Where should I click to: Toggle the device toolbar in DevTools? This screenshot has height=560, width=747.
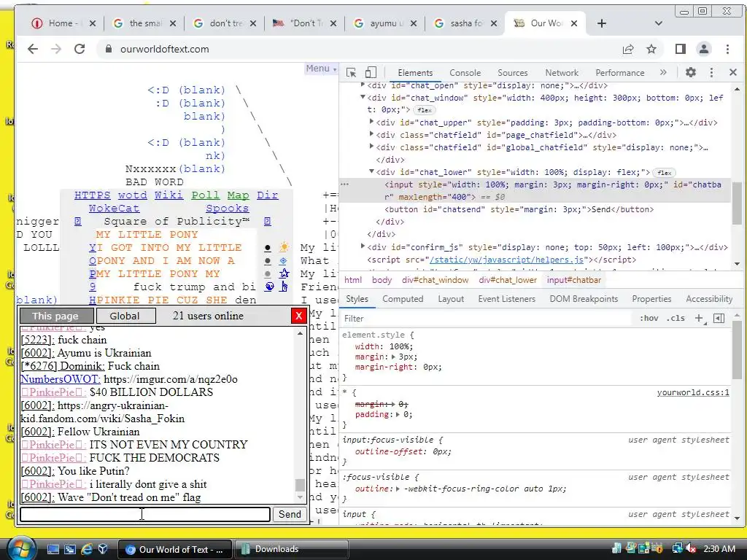click(371, 72)
